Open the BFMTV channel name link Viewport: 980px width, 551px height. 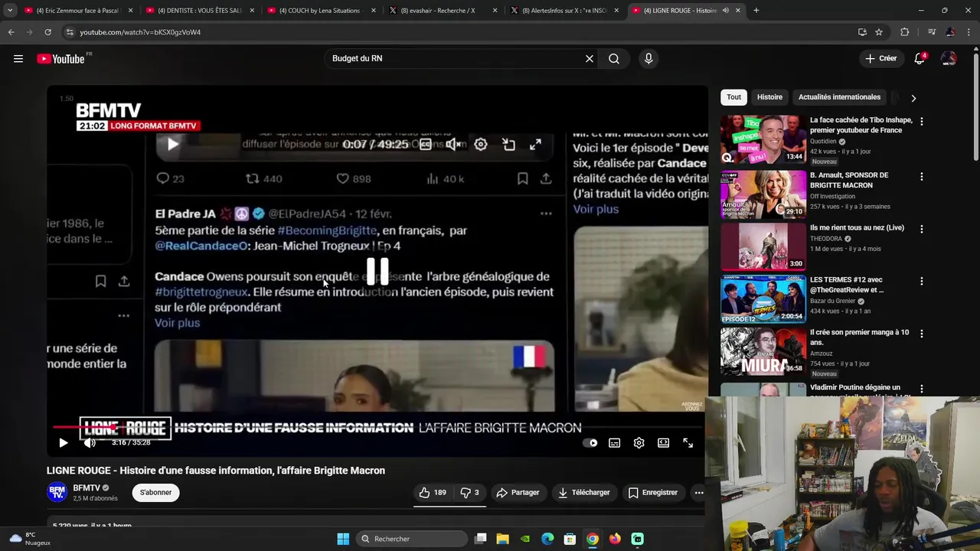[87, 488]
